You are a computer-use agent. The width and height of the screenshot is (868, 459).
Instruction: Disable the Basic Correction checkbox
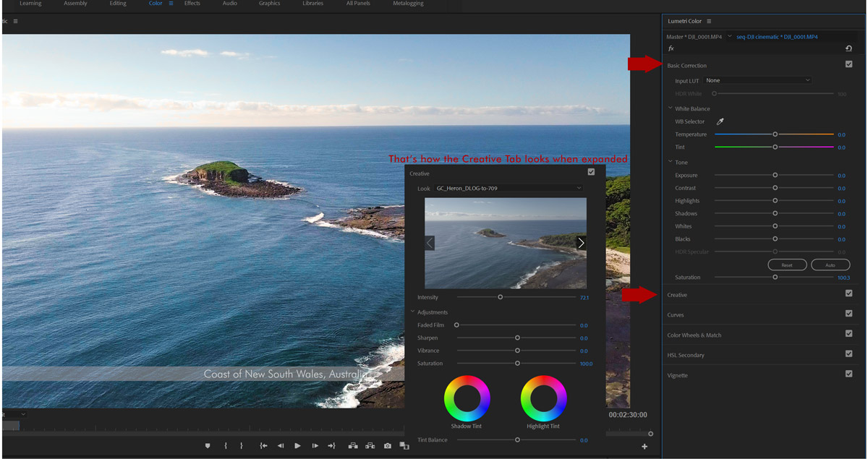(x=848, y=64)
